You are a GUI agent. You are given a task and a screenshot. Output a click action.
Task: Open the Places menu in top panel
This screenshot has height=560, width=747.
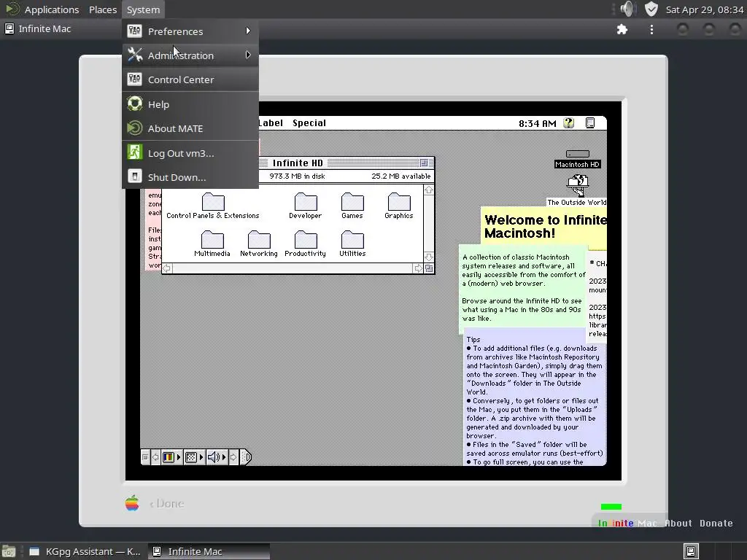point(102,9)
